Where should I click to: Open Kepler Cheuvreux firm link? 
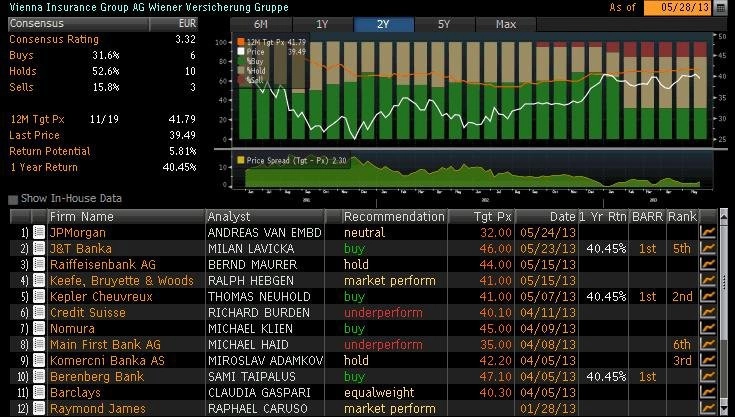[101, 296]
